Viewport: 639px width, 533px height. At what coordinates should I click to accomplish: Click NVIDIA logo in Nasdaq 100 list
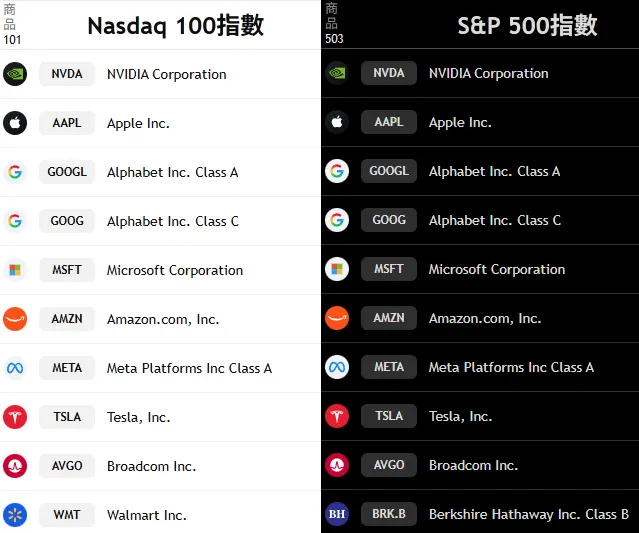pos(15,74)
